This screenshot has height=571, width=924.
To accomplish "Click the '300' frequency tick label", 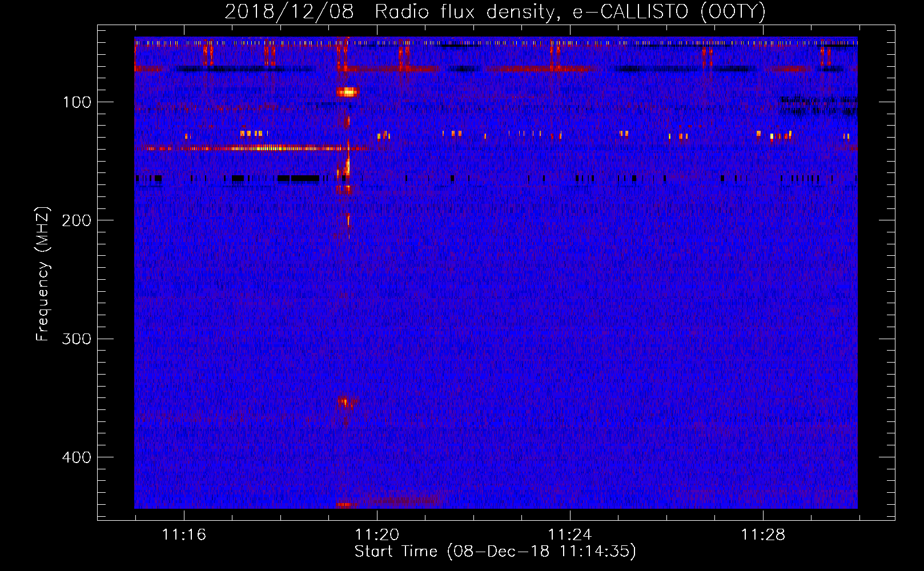I will pos(77,339).
